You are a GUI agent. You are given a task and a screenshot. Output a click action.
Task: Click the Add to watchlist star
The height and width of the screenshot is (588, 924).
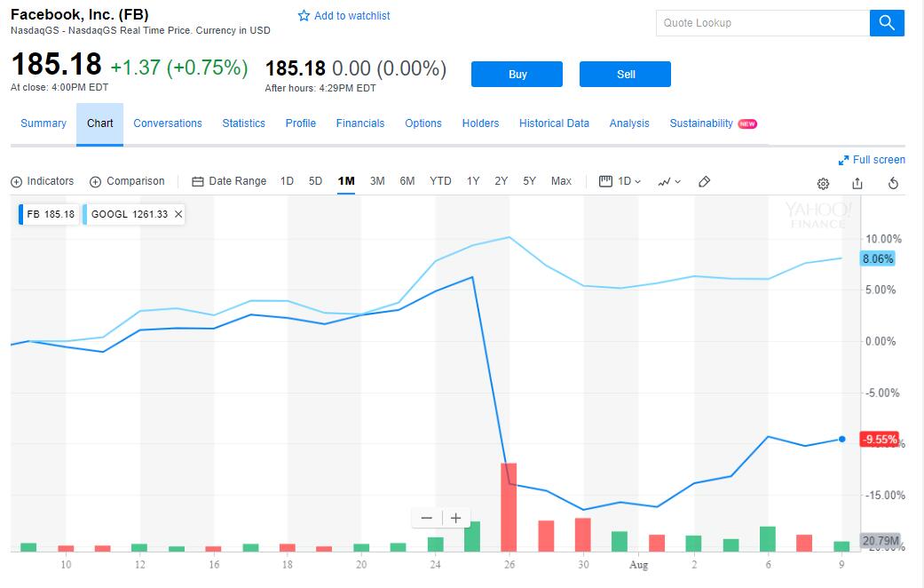(x=304, y=16)
